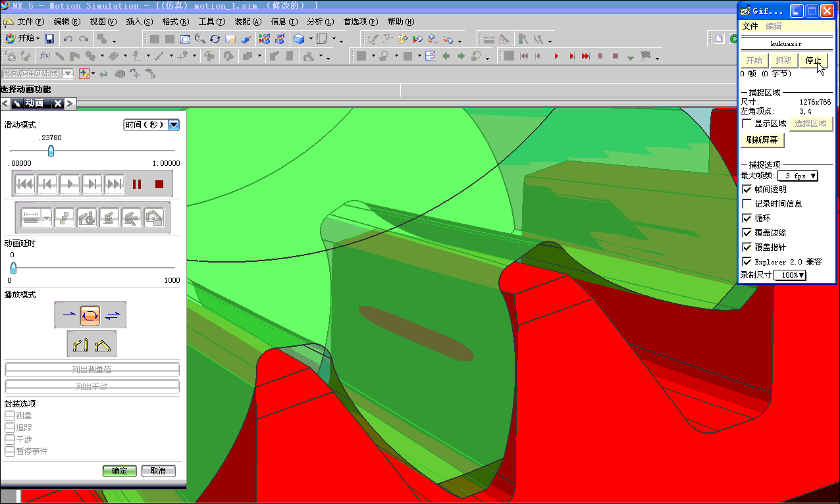Step forward one frame in animation panel
Viewport: 840px width, 504px height.
(92, 184)
